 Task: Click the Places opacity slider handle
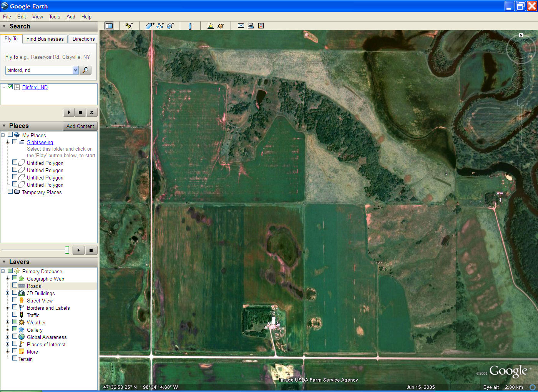67,250
